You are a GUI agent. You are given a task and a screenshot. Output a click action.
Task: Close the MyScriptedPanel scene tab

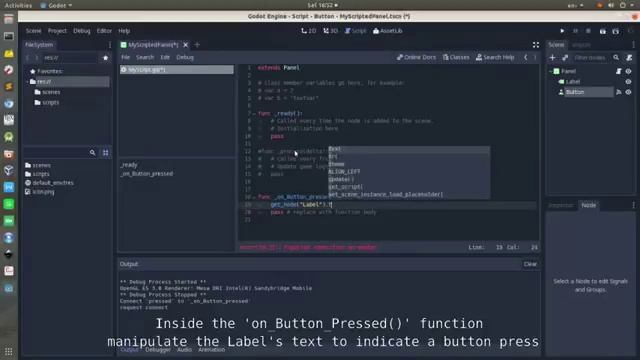(x=186, y=45)
